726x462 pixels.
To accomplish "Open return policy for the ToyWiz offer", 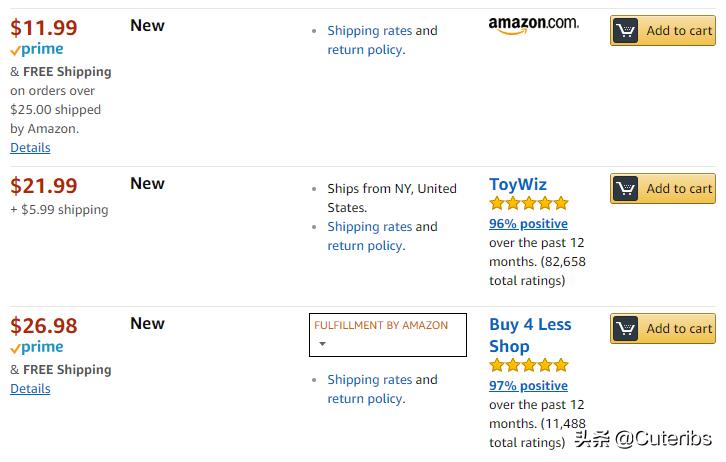I will point(365,246).
